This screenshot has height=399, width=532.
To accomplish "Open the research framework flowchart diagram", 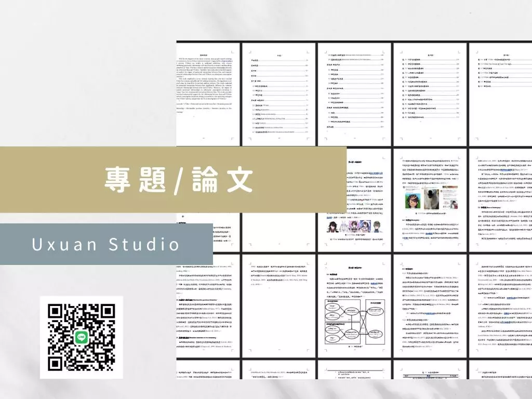I will 355,322.
